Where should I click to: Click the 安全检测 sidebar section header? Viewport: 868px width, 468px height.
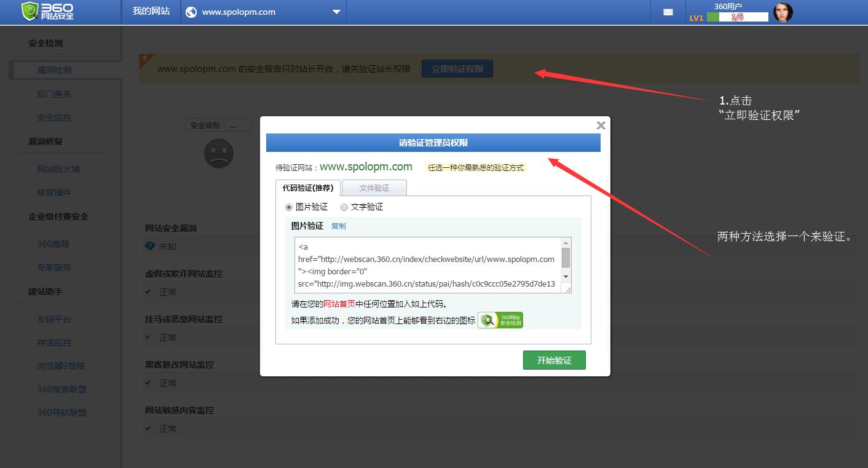pos(45,43)
